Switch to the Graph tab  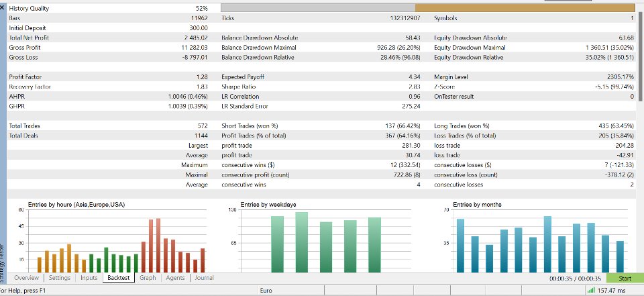click(x=148, y=278)
